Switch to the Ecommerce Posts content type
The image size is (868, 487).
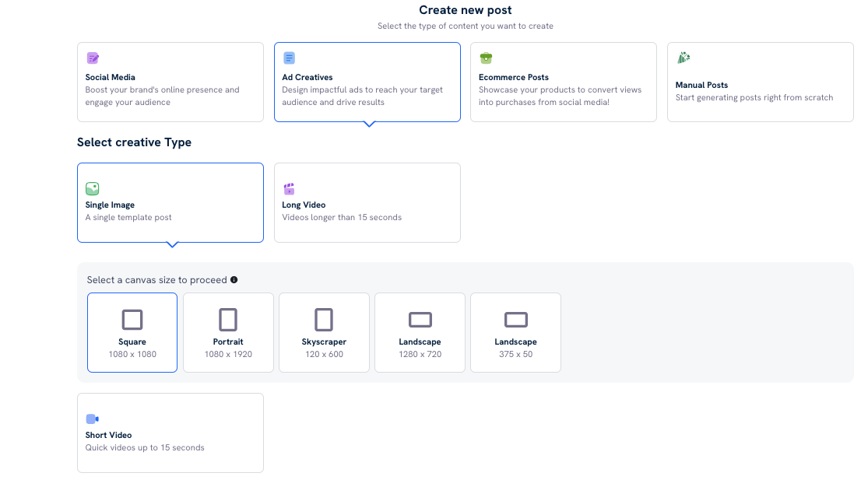[564, 82]
